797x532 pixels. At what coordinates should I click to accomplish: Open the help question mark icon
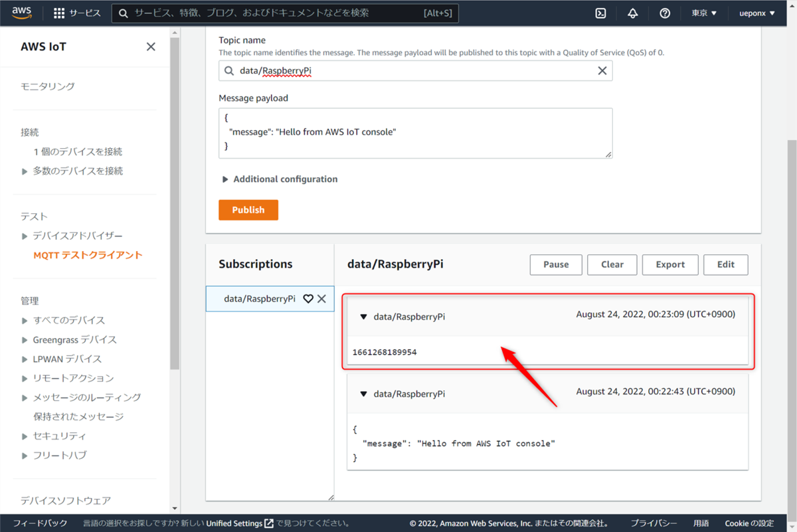[x=665, y=13]
